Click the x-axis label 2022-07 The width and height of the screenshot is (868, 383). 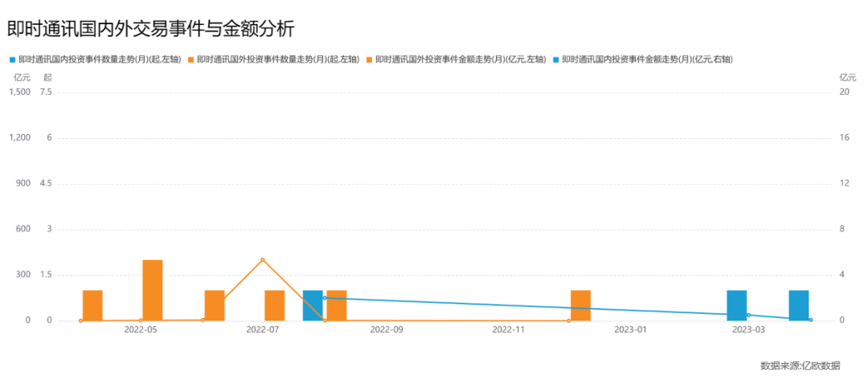click(263, 331)
